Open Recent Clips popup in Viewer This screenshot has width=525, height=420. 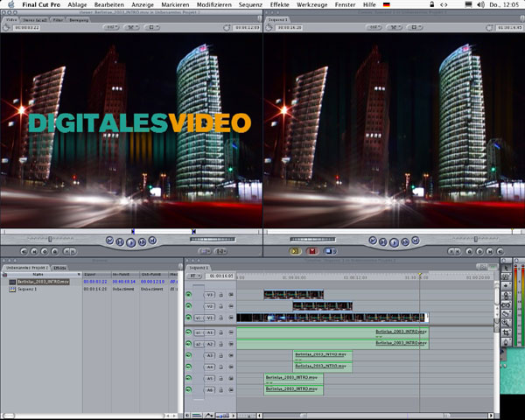[205, 251]
